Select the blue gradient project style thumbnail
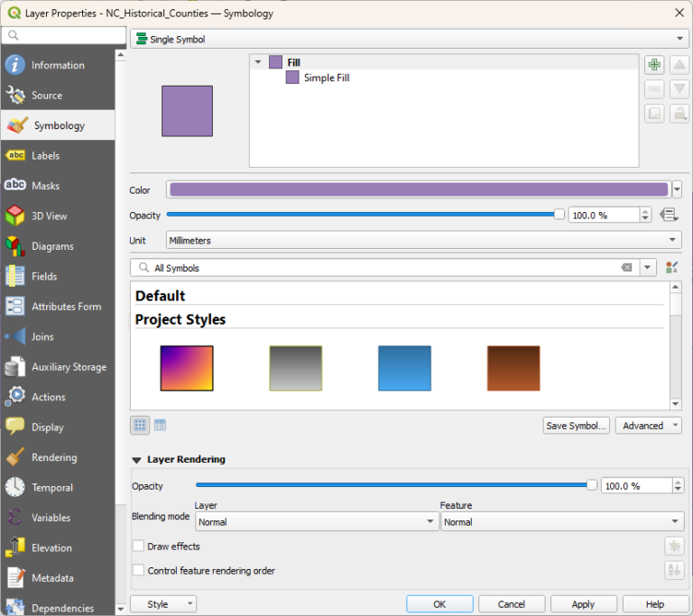 pos(404,368)
